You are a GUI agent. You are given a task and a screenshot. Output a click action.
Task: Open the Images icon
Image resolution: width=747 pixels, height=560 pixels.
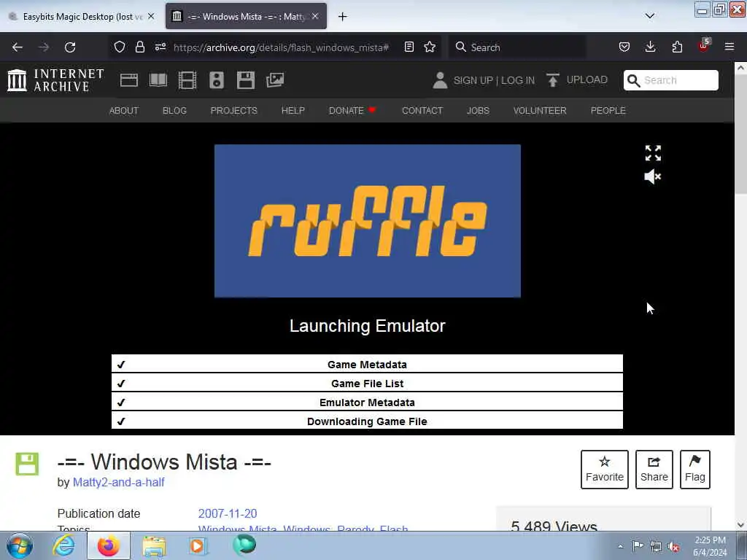coord(275,80)
